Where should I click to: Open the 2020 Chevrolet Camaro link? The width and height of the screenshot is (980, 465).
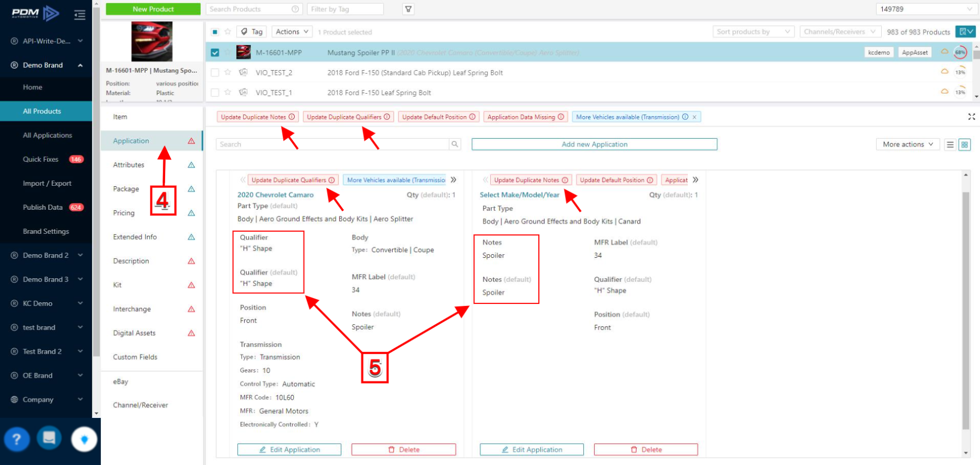tap(275, 195)
